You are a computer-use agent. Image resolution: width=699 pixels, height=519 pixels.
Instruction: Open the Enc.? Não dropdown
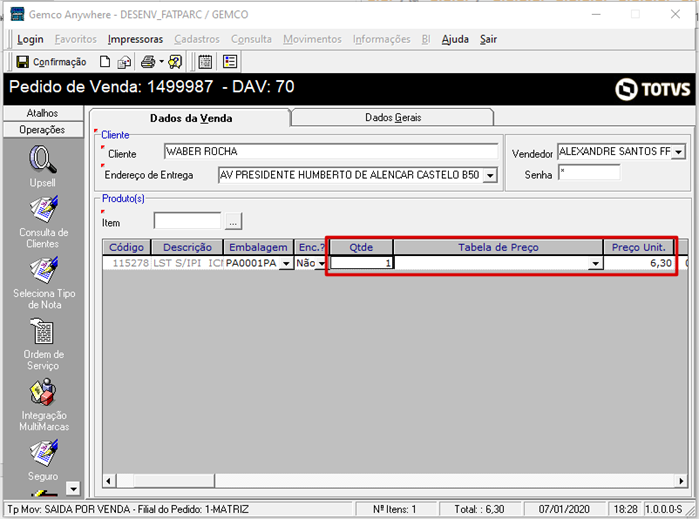[321, 264]
